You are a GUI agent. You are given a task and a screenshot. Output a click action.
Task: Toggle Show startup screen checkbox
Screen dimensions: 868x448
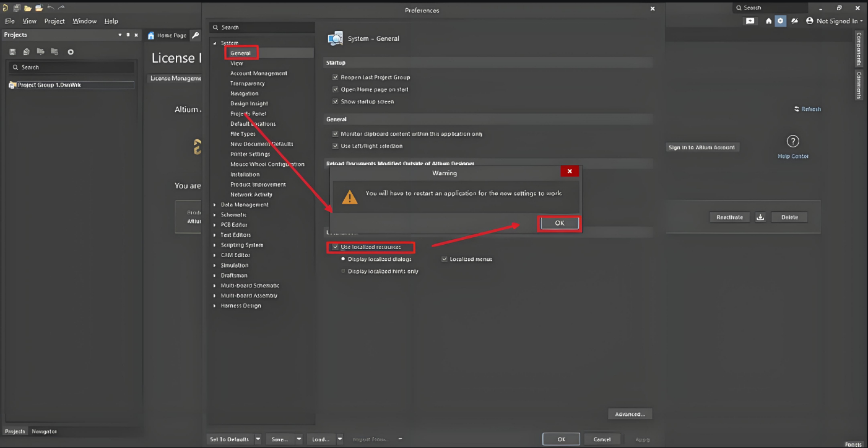(336, 102)
